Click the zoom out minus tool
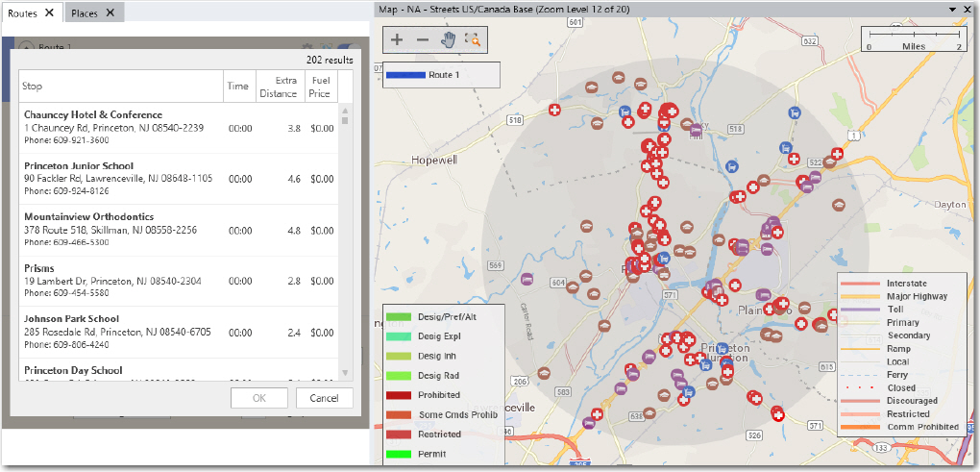The width and height of the screenshot is (980, 472). pos(423,40)
